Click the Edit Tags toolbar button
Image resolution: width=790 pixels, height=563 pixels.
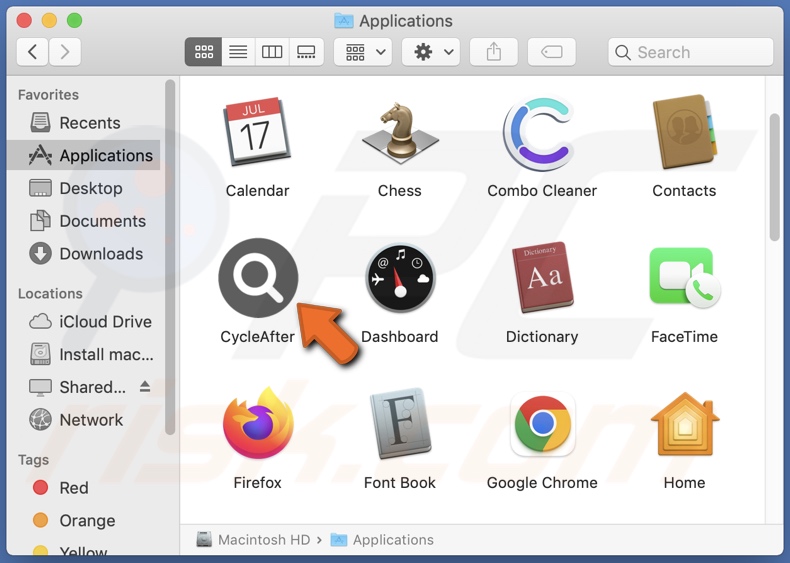(552, 52)
